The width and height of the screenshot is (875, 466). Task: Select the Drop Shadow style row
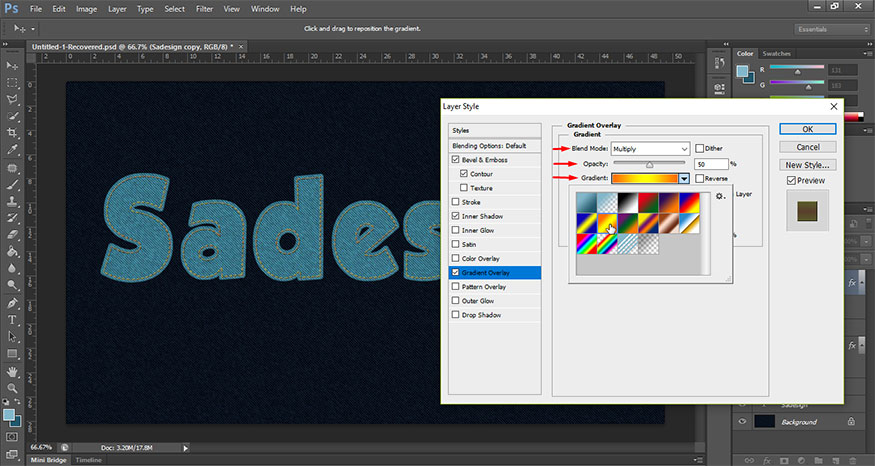point(494,315)
